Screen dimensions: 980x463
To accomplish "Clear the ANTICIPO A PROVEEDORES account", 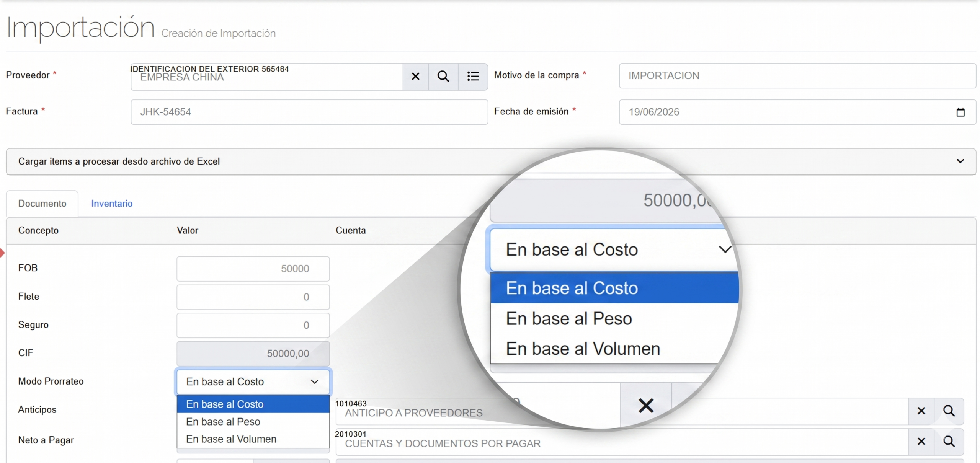I will coord(921,411).
